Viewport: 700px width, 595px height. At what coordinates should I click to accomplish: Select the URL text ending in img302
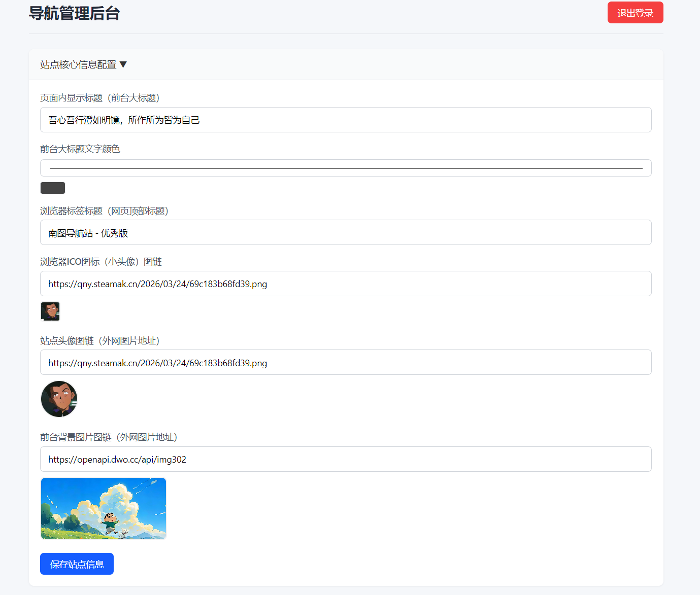pyautogui.click(x=117, y=459)
